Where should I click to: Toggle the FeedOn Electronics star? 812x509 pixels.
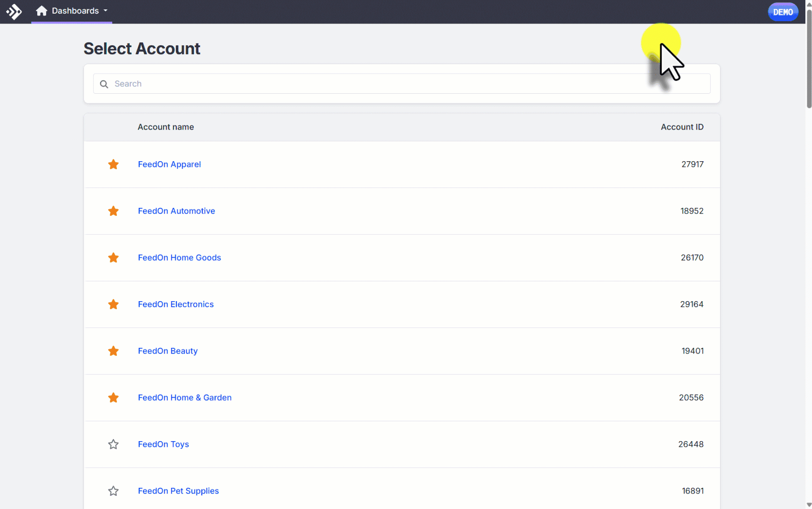113,304
